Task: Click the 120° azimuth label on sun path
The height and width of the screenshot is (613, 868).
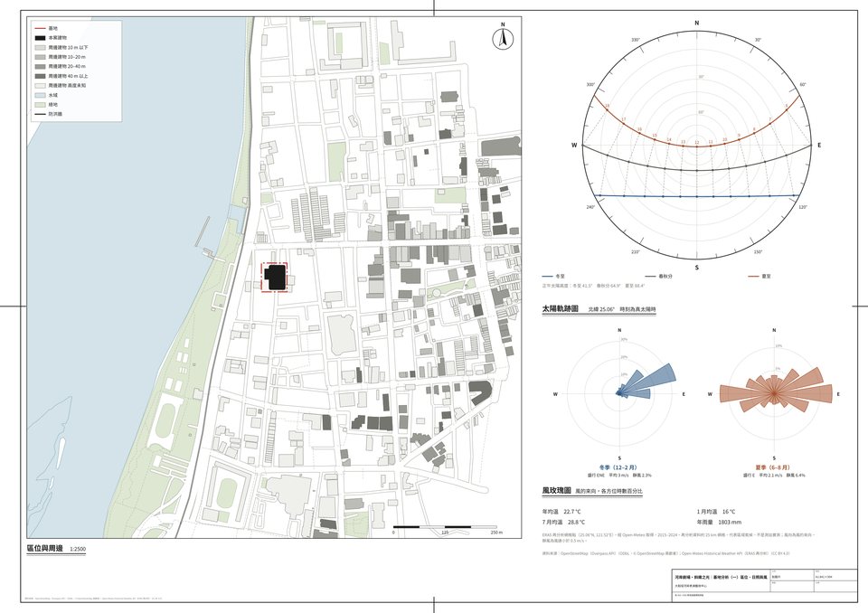Action: pos(803,207)
